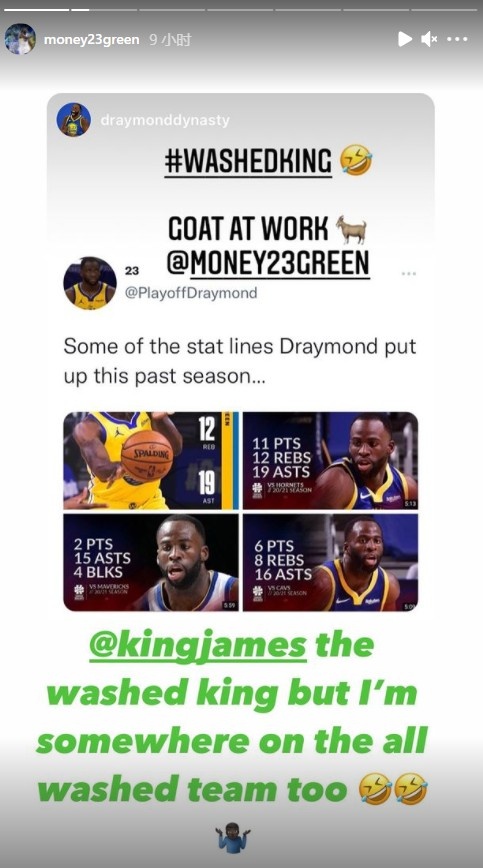Play the paused story
Viewport: 483px width, 868px height.
[x=404, y=39]
